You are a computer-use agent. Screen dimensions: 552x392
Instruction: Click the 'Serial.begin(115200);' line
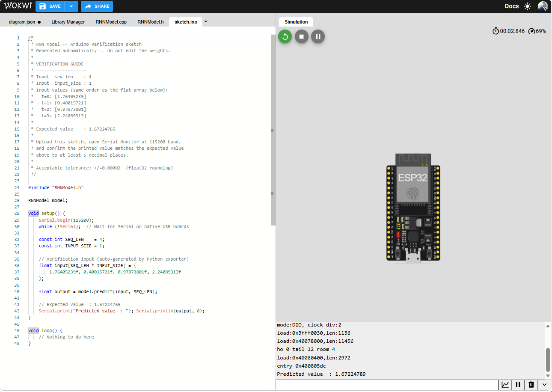(x=66, y=220)
